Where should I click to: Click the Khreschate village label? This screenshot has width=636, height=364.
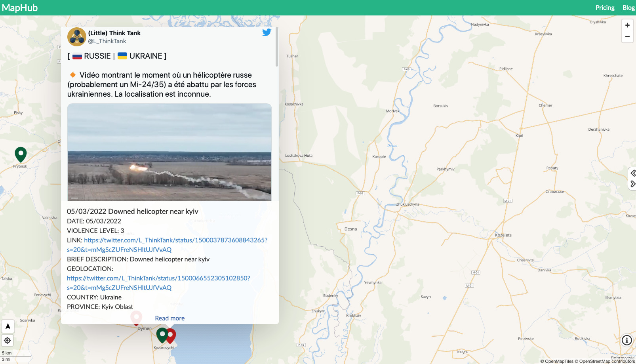(613, 76)
